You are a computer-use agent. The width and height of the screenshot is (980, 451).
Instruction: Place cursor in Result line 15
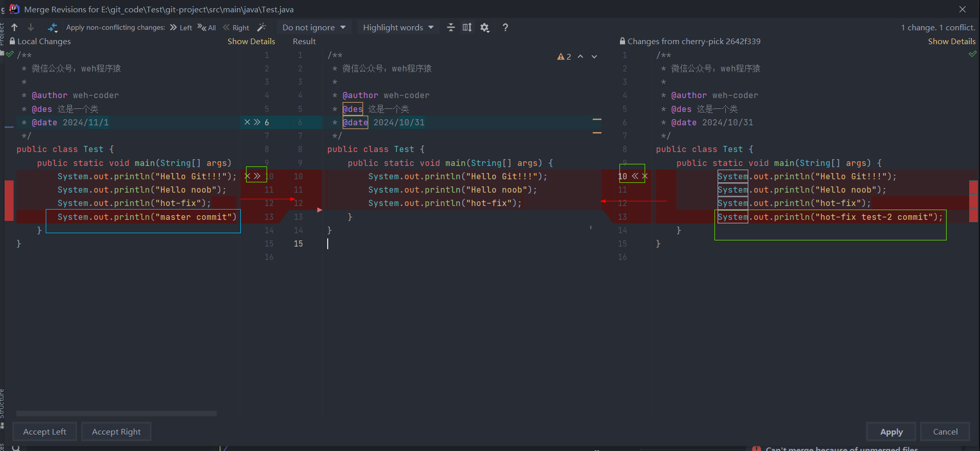pyautogui.click(x=462, y=243)
